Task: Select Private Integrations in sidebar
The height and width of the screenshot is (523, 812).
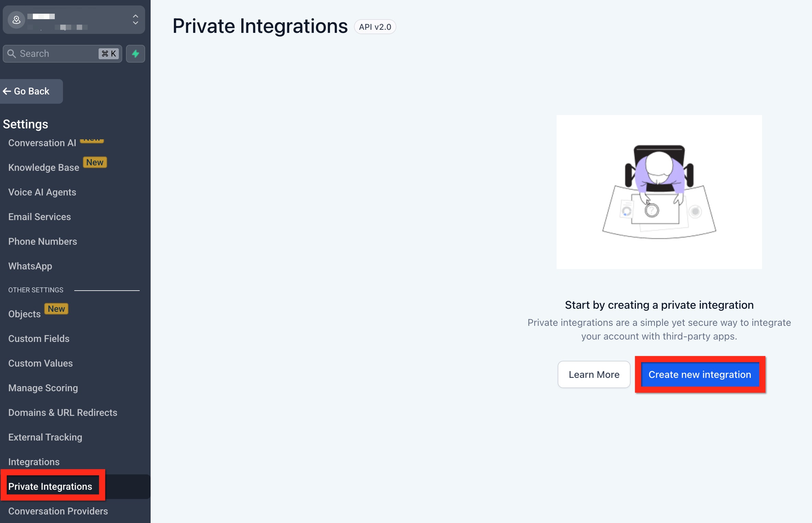Action: [50, 487]
